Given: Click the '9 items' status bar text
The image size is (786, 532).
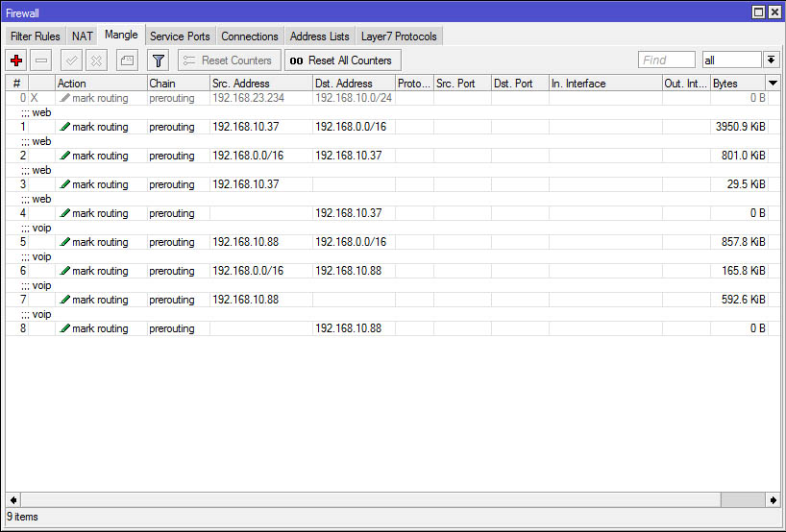Looking at the screenshot, I should pyautogui.click(x=22, y=517).
